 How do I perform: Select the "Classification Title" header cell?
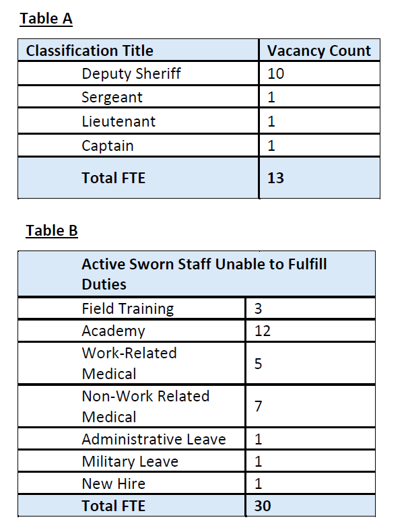[x=89, y=51]
